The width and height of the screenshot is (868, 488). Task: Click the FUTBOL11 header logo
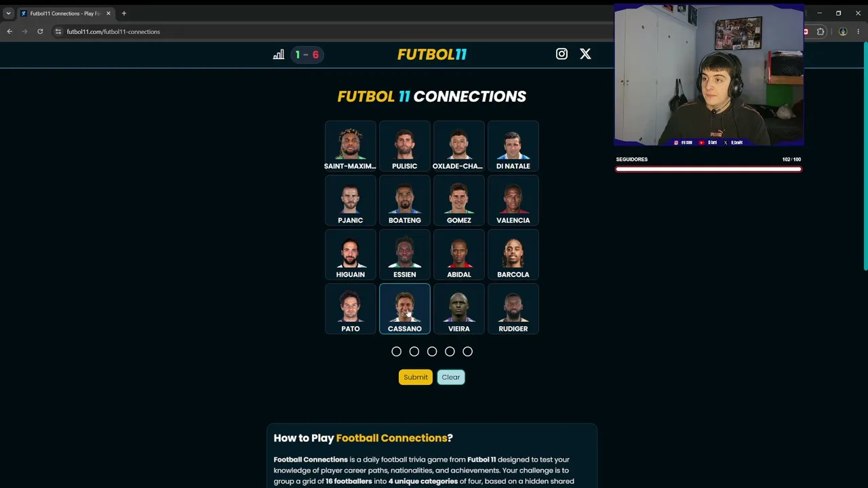432,54
